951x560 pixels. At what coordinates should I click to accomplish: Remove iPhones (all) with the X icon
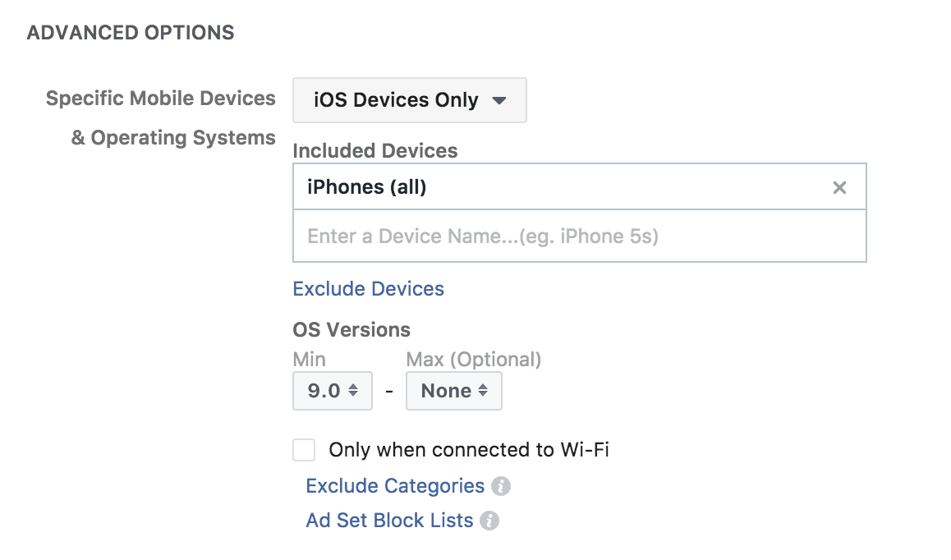(x=839, y=188)
